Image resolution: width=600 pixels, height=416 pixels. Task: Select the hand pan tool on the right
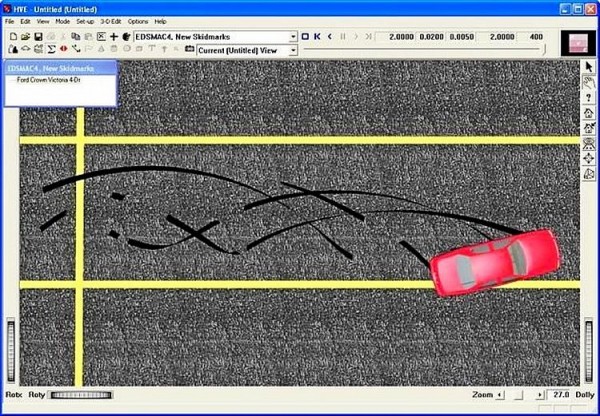pyautogui.click(x=589, y=82)
